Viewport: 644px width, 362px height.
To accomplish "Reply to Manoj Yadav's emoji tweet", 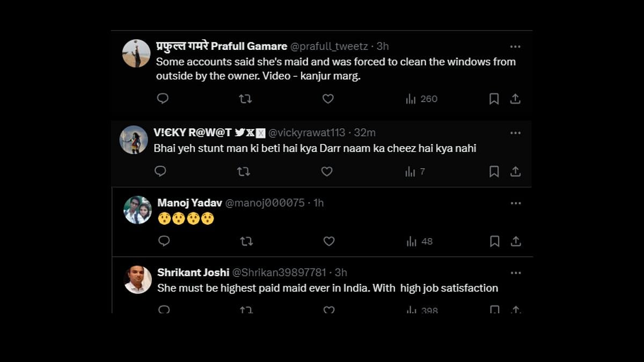I will 164,241.
